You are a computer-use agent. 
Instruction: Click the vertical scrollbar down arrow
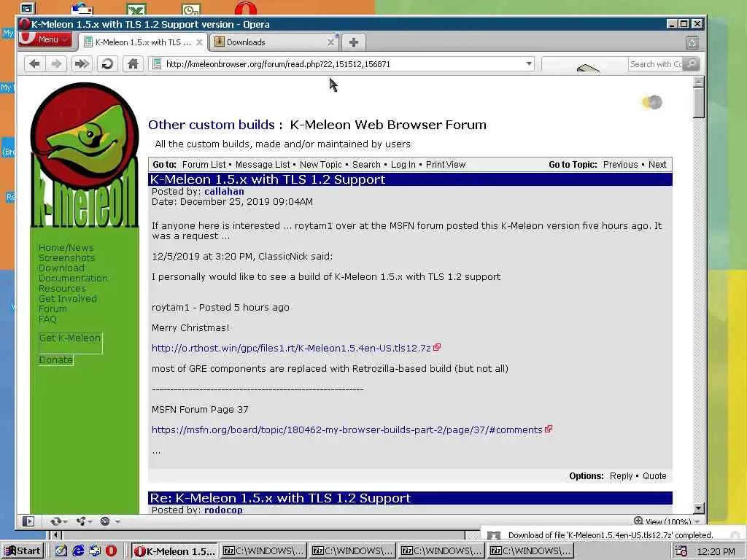coord(698,508)
